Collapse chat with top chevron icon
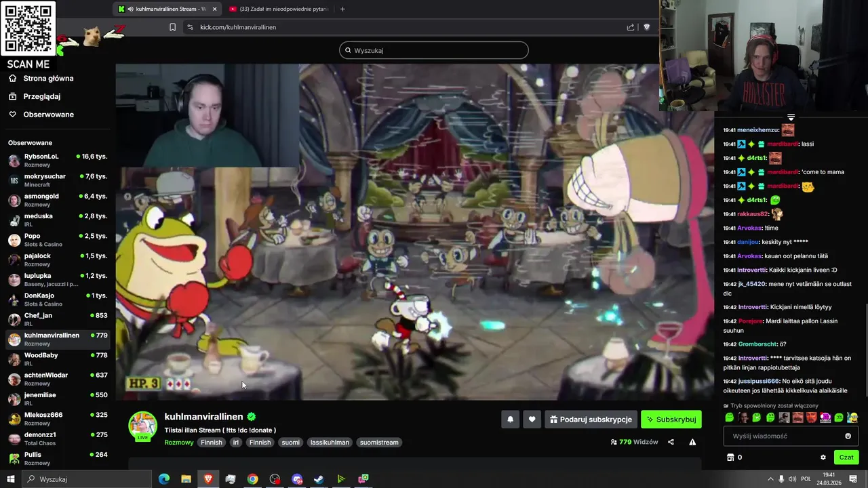The width and height of the screenshot is (868, 488). pos(791,117)
